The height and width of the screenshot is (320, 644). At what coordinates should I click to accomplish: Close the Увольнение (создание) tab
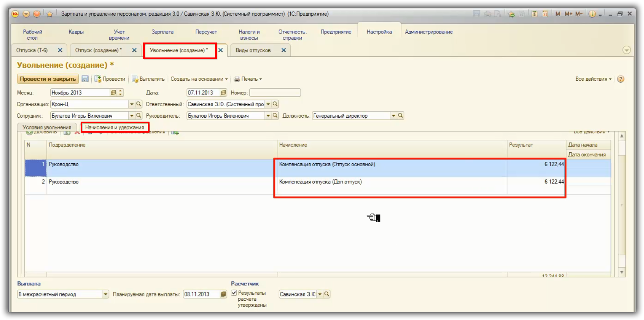coord(221,50)
